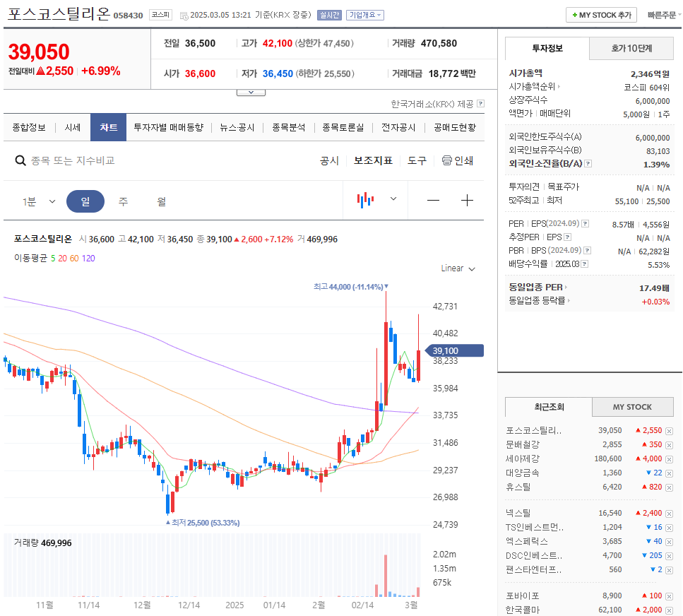Select the 월 (monthly) chart interval
This screenshot has height=616, width=683.
point(161,201)
